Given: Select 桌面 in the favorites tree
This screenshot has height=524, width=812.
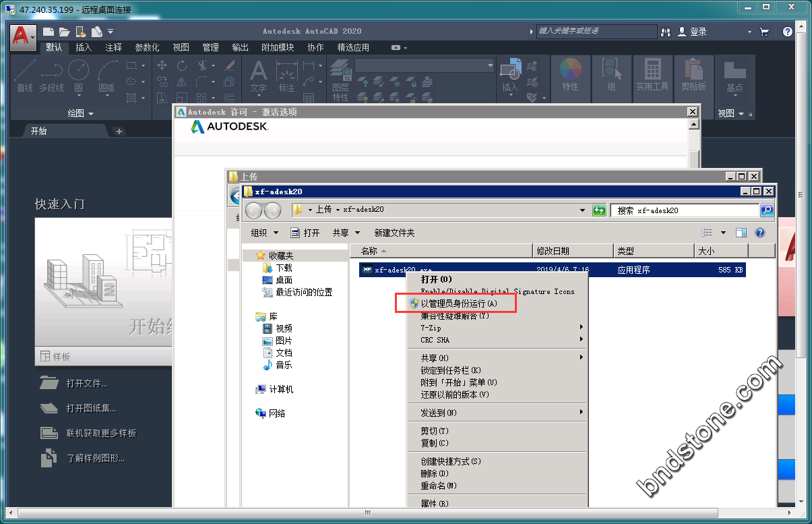Looking at the screenshot, I should coord(284,280).
